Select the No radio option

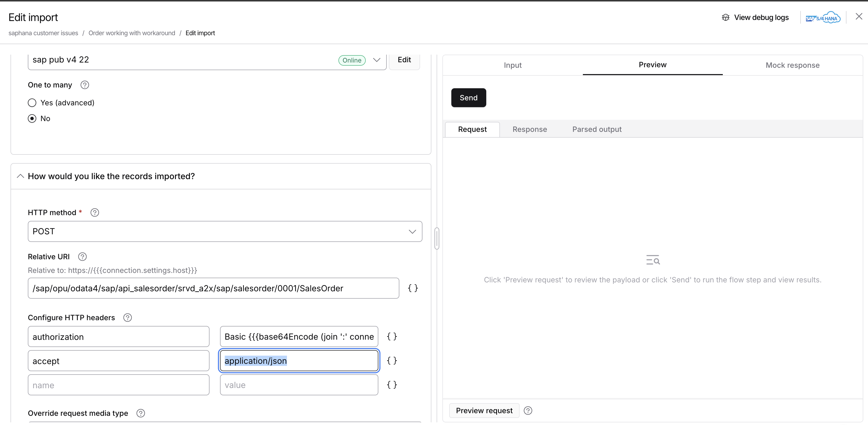click(x=32, y=118)
